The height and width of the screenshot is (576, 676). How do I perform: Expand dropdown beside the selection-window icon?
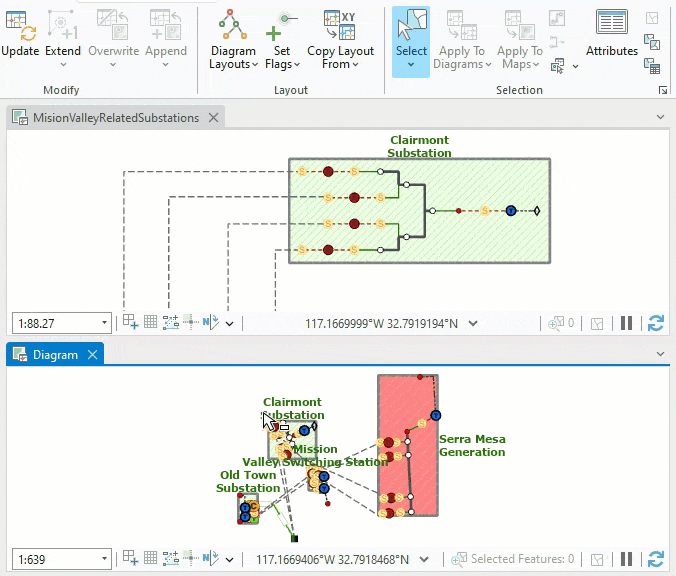[576, 66]
